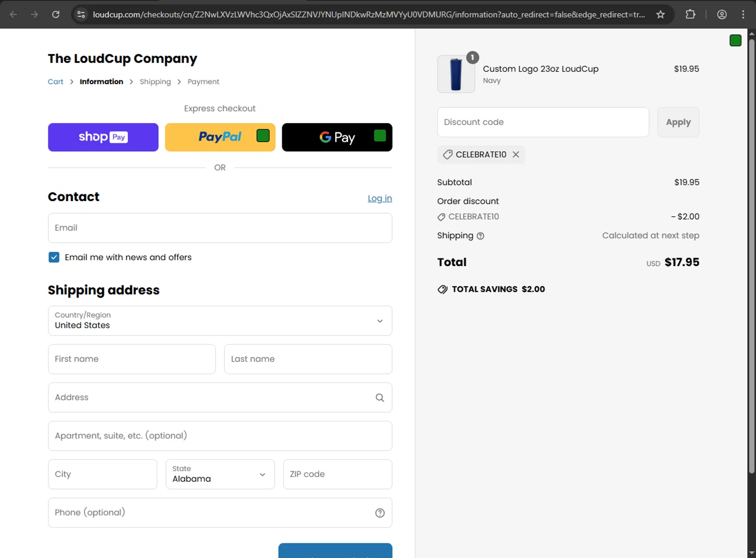Open the Country/Region dropdown
Image resolution: width=756 pixels, height=558 pixels.
pos(220,321)
